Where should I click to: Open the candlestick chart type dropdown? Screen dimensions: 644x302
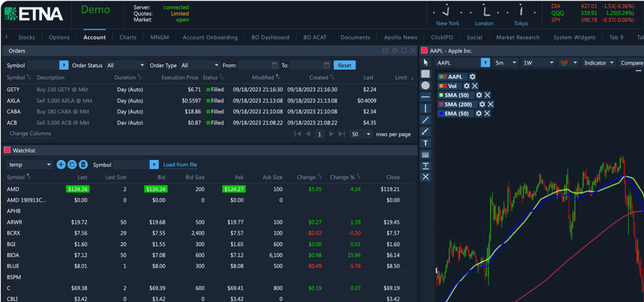pyautogui.click(x=569, y=63)
